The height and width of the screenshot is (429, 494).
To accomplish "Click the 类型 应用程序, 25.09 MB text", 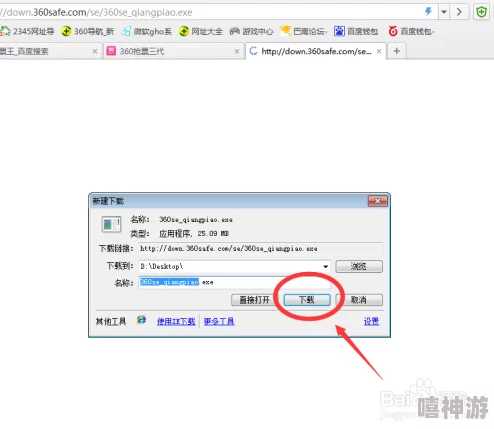I will (x=179, y=234).
